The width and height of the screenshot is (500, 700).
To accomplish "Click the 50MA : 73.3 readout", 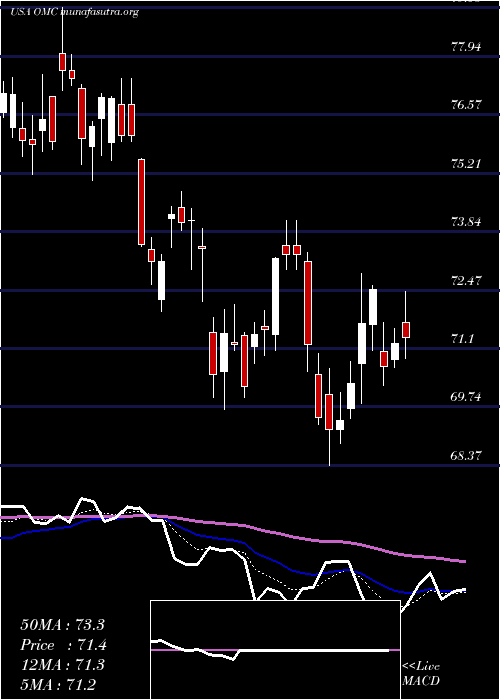I will click(62, 625).
